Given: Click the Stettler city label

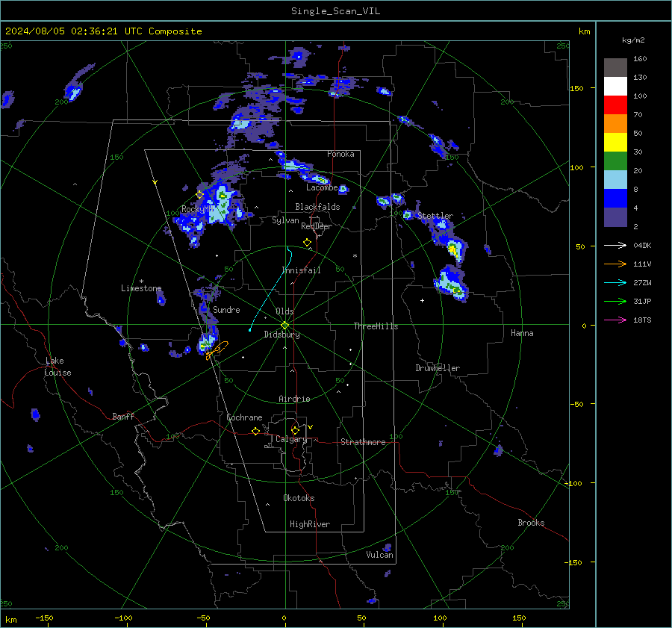Looking at the screenshot, I should [x=435, y=216].
